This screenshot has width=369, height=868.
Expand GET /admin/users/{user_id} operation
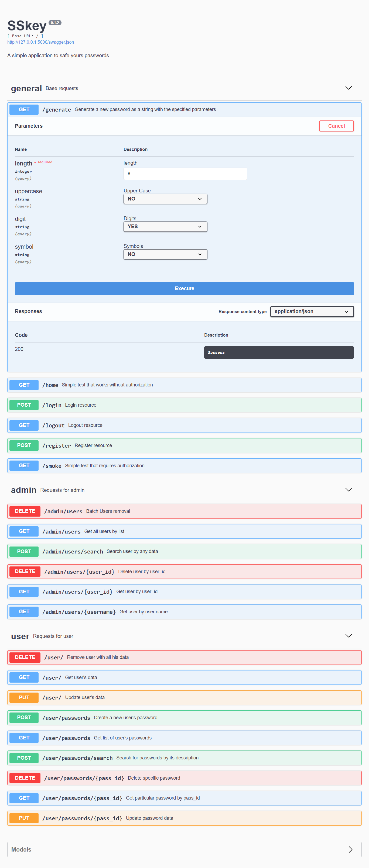184,592
